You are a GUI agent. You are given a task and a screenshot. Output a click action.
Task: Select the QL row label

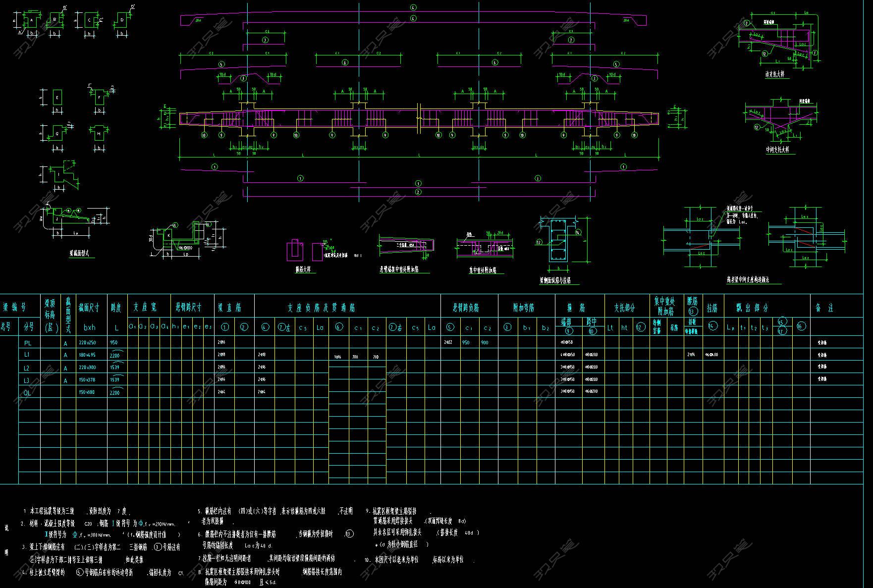click(x=27, y=393)
